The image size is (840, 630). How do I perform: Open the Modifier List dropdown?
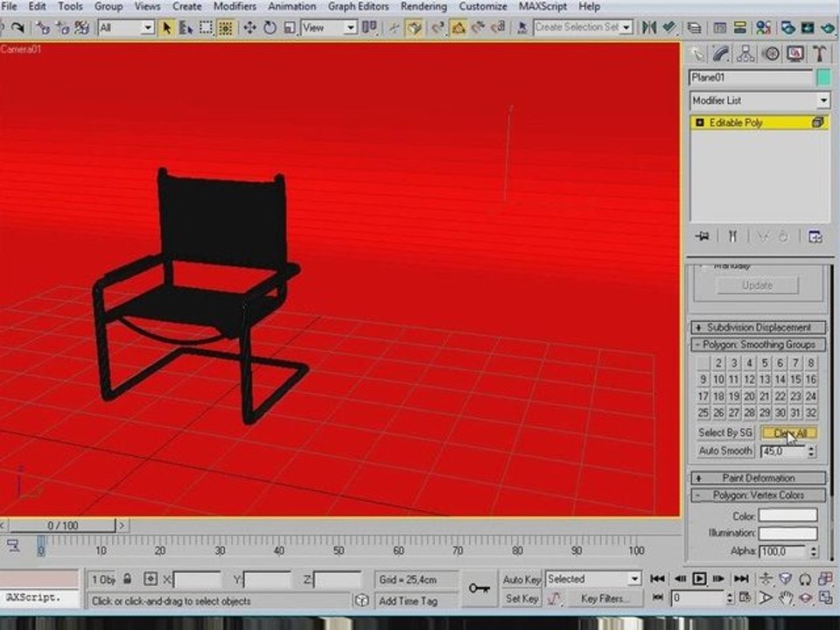759,100
